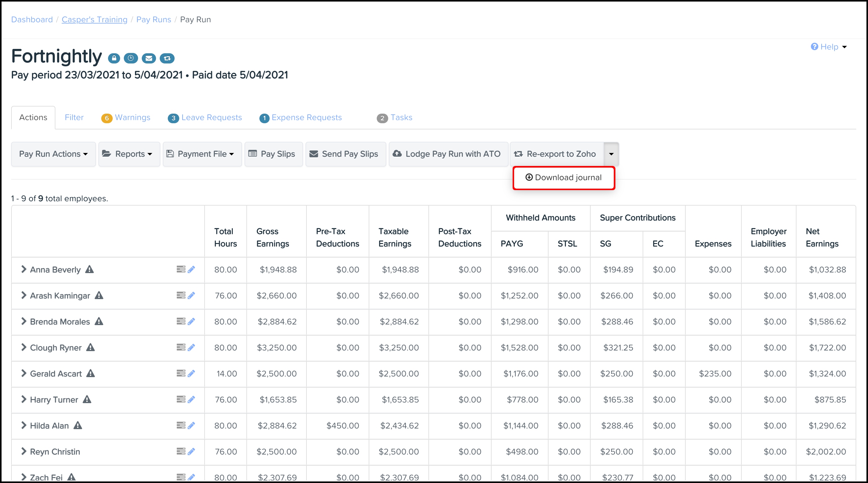
Task: Click warning triangle next to Brenda Morales
Action: (99, 321)
